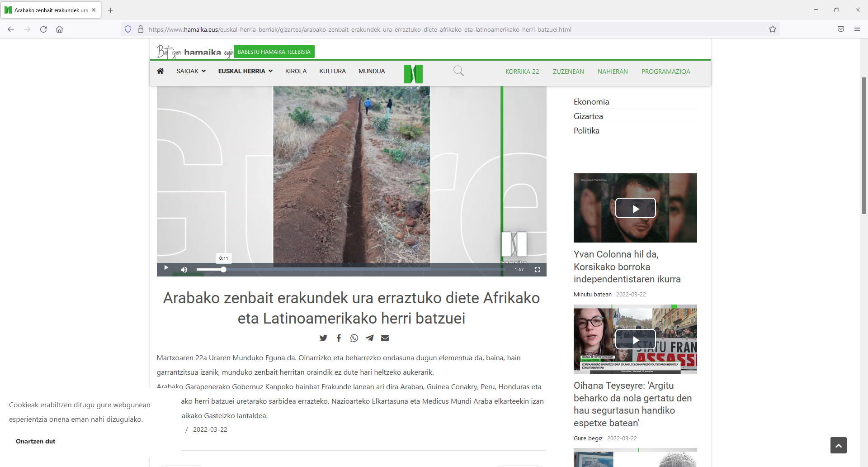Image resolution: width=868 pixels, height=467 pixels.
Task: Seek along the video timeline track
Action: pyautogui.click(x=350, y=269)
